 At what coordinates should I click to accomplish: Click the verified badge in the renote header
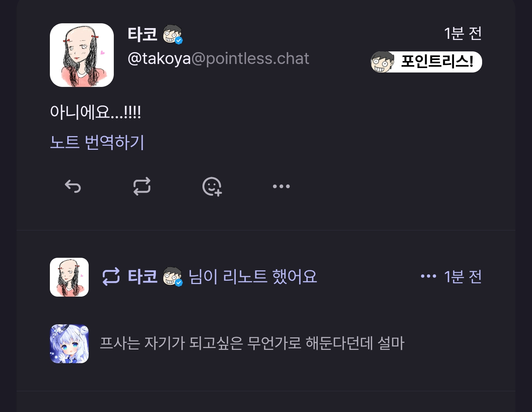tap(179, 283)
